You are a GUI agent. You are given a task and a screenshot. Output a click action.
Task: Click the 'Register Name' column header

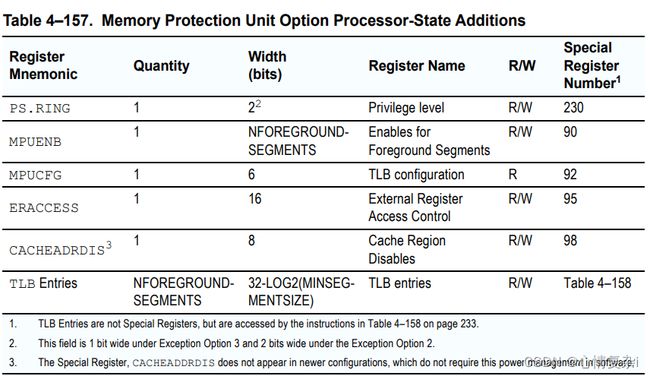417,65
